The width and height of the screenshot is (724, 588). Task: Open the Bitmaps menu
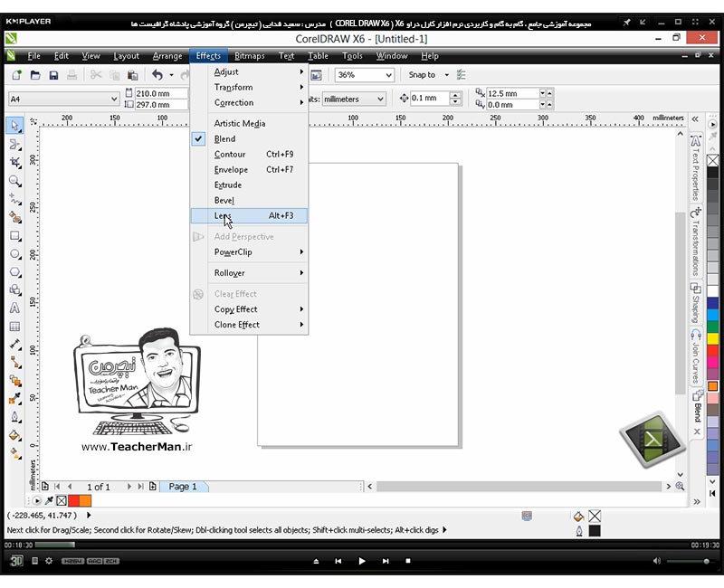pyautogui.click(x=250, y=56)
